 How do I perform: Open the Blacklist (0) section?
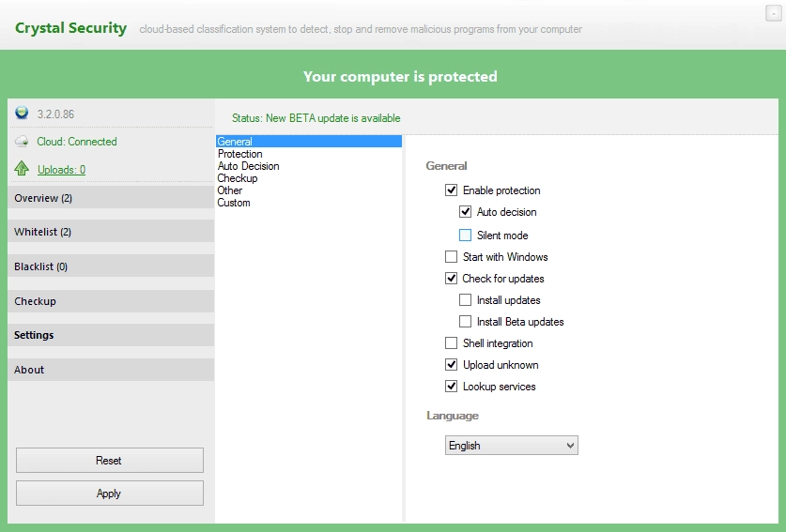coord(111,266)
